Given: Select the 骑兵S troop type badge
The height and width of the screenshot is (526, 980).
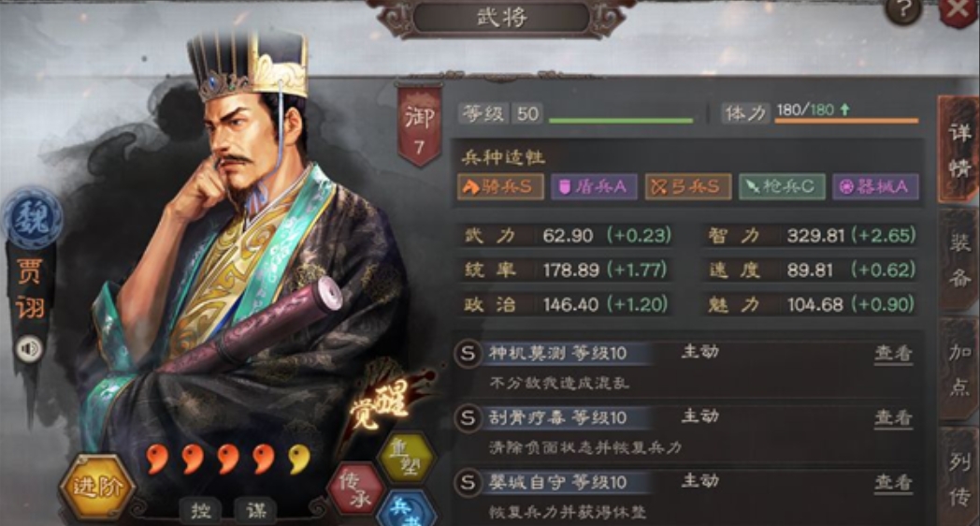Looking at the screenshot, I should coord(500,186).
